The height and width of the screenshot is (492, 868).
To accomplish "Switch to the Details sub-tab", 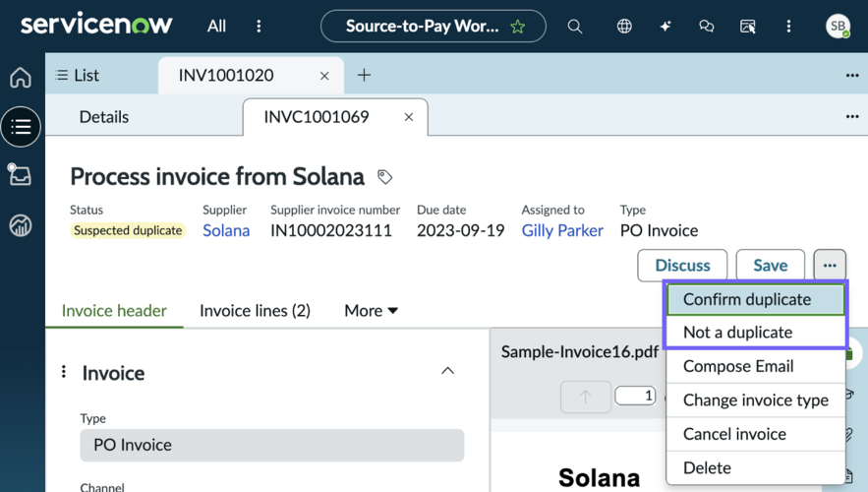I will pos(104,117).
